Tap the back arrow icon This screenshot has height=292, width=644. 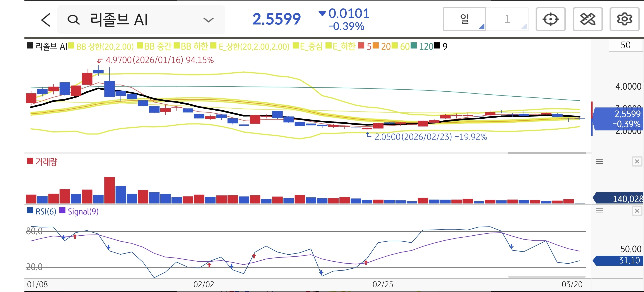pyautogui.click(x=46, y=20)
